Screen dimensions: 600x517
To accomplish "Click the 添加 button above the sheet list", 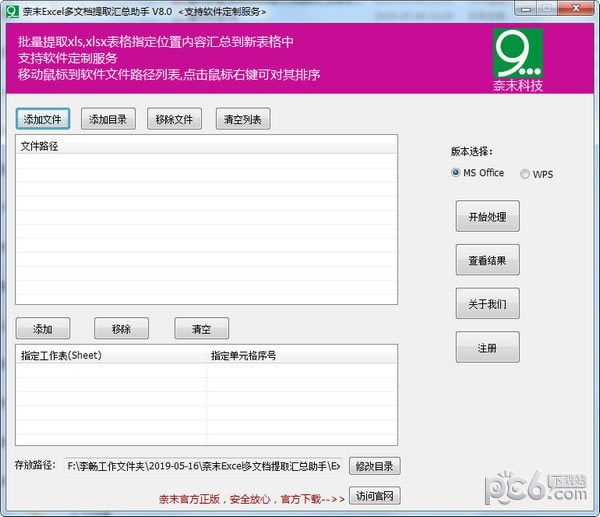I will click(x=43, y=328).
